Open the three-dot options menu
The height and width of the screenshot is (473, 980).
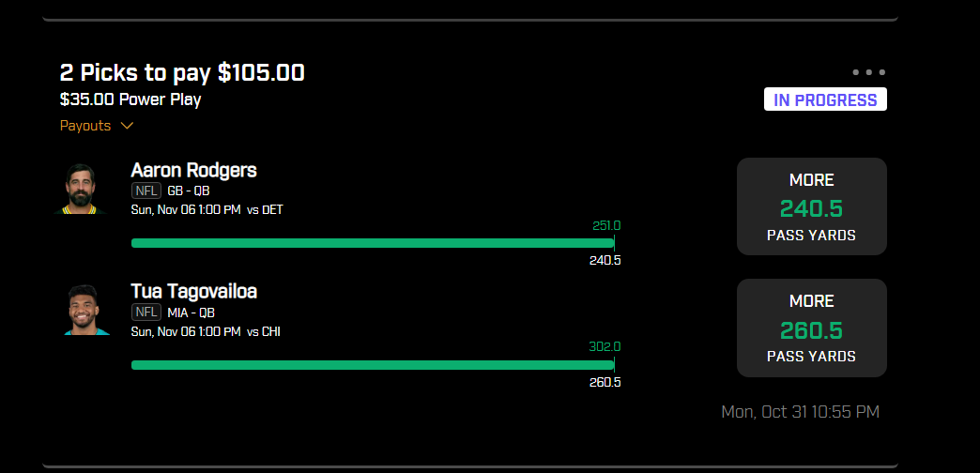[868, 72]
